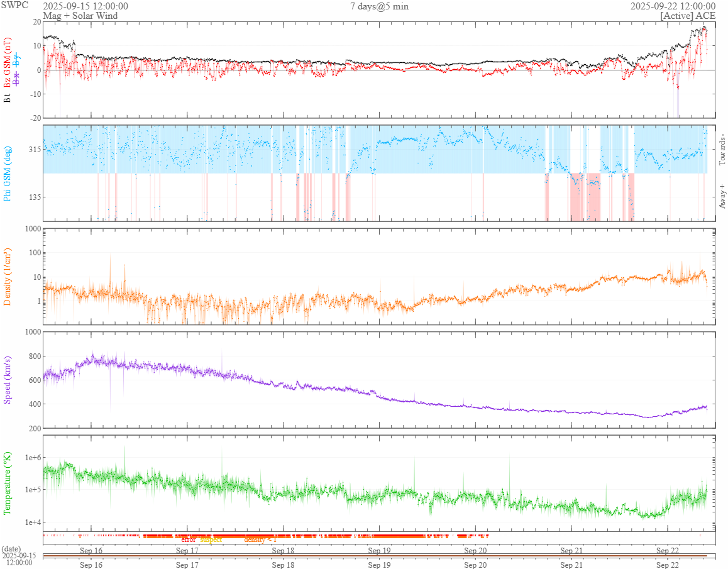
Task: Click the yellow 'suspect' flag legend
Action: (x=211, y=539)
